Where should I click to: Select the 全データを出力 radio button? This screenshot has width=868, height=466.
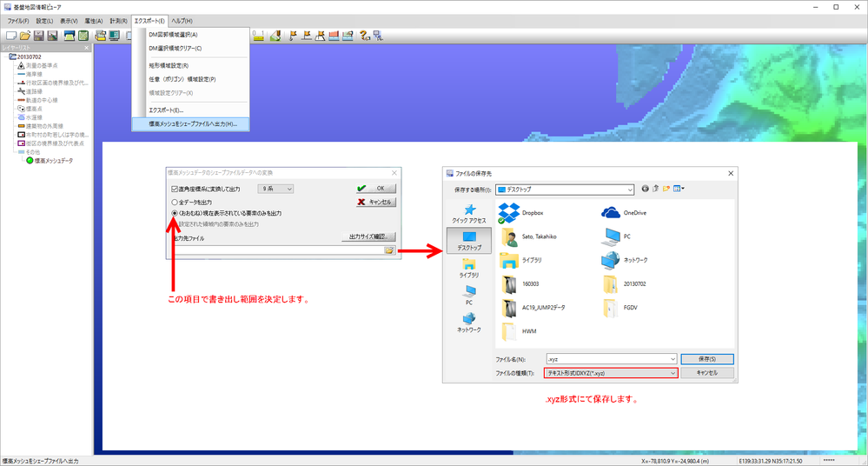click(175, 203)
